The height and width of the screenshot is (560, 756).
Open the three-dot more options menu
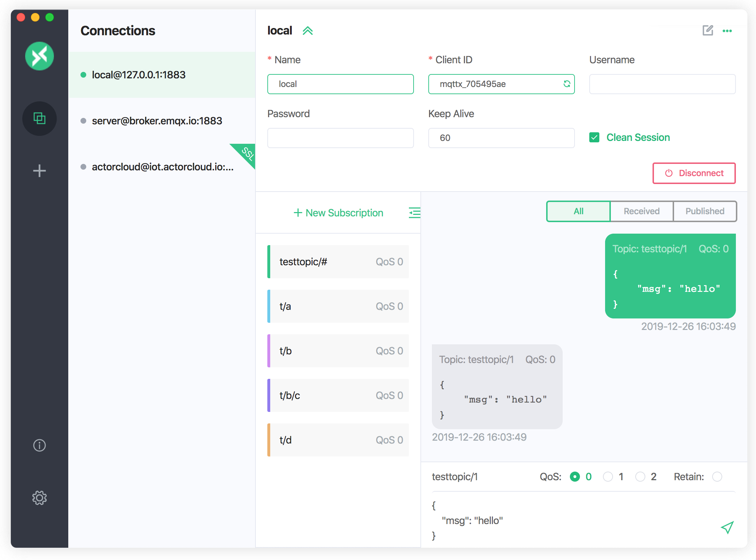pos(727,31)
